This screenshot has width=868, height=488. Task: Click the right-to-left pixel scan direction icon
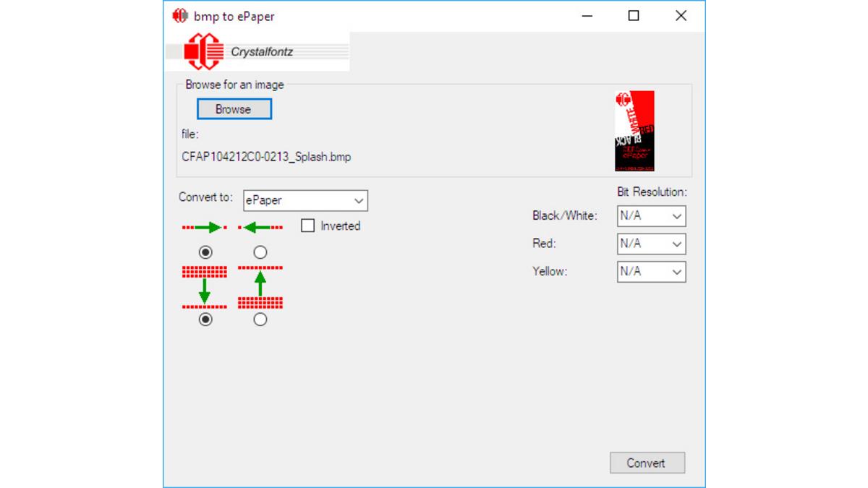click(x=260, y=226)
